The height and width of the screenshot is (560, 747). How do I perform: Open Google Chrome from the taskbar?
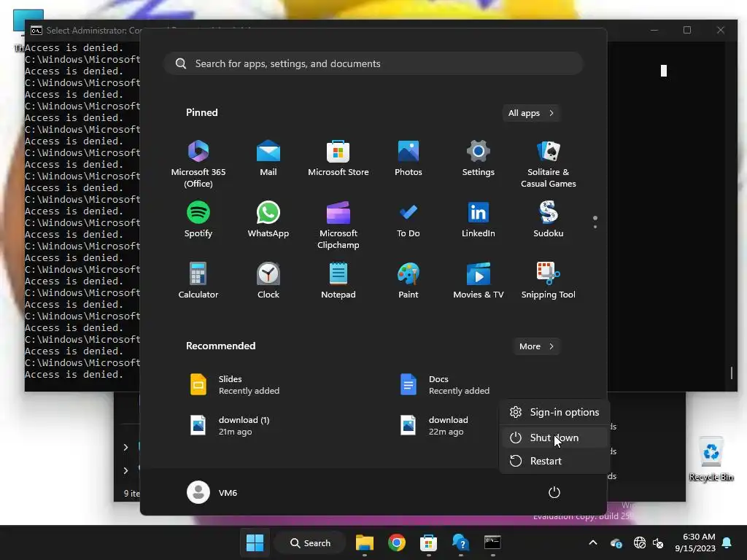396,542
